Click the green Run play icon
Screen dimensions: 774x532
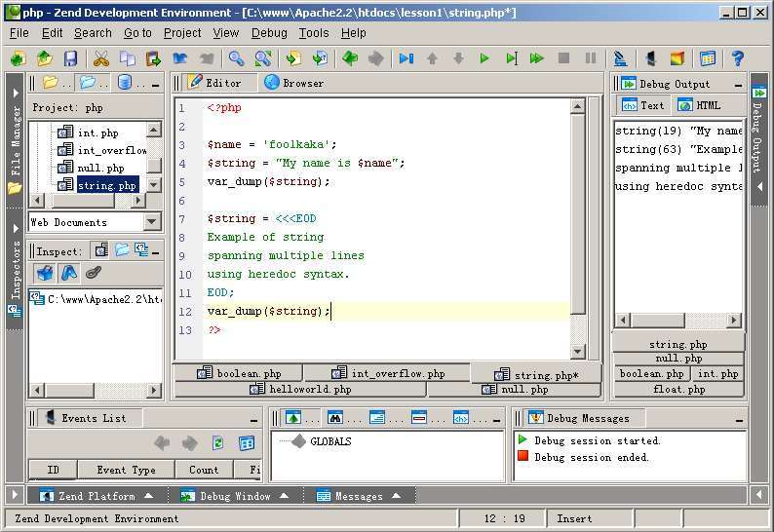click(x=484, y=58)
